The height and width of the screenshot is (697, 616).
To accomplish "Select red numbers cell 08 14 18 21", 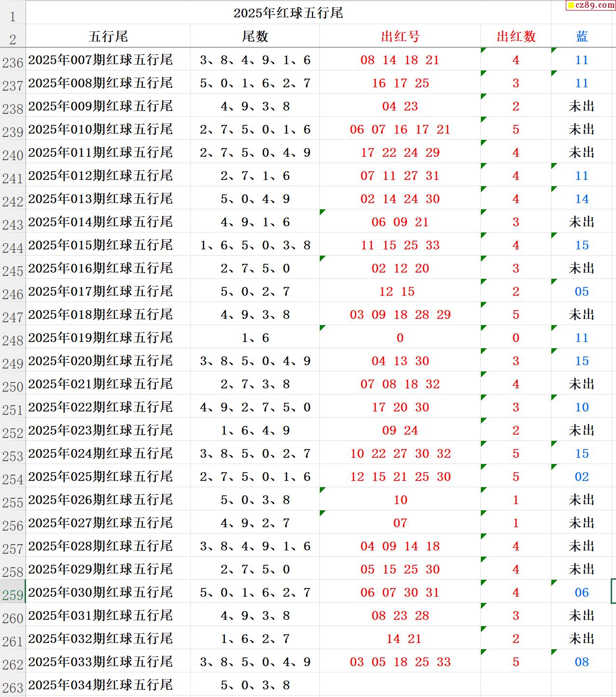I will point(400,59).
